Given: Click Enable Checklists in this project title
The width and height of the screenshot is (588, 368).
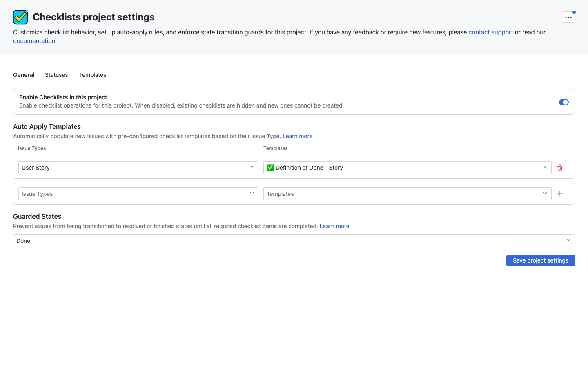Looking at the screenshot, I should click(63, 97).
